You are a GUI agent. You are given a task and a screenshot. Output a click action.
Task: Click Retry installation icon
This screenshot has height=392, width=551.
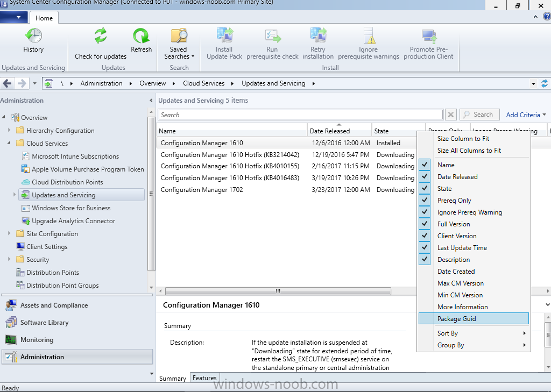tap(318, 36)
